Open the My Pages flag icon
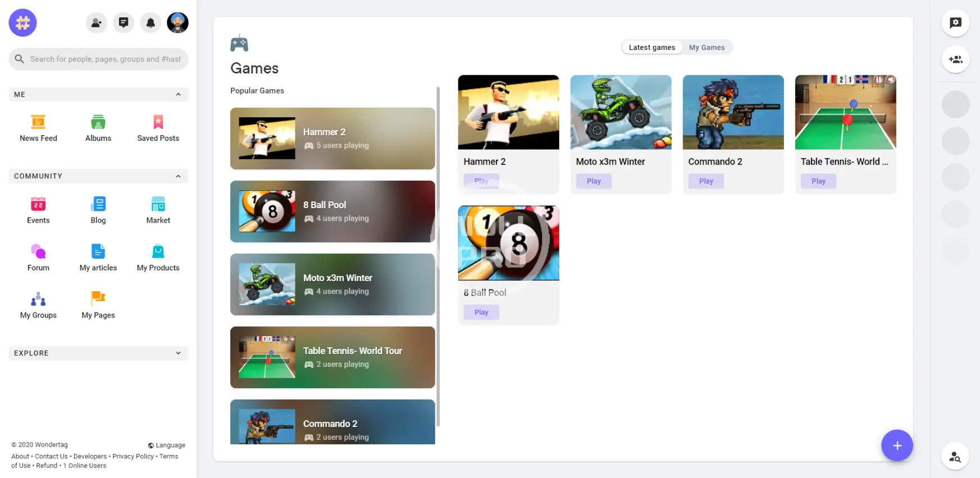This screenshot has height=478, width=980. (x=98, y=299)
